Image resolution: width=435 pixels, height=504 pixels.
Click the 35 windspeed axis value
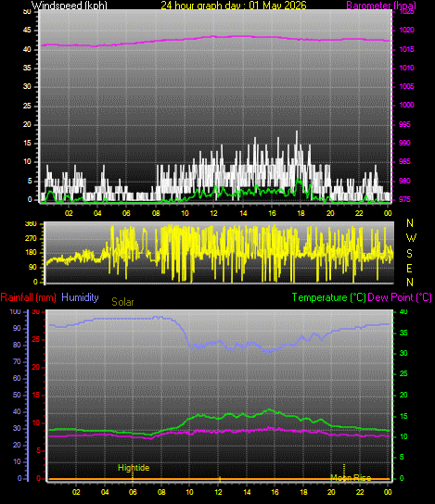(27, 68)
